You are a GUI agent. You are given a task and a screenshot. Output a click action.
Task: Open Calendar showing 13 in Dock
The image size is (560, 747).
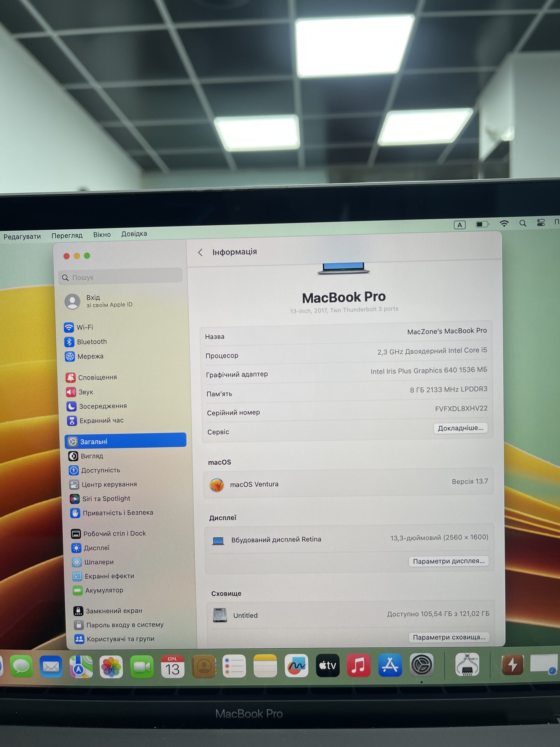(x=172, y=667)
